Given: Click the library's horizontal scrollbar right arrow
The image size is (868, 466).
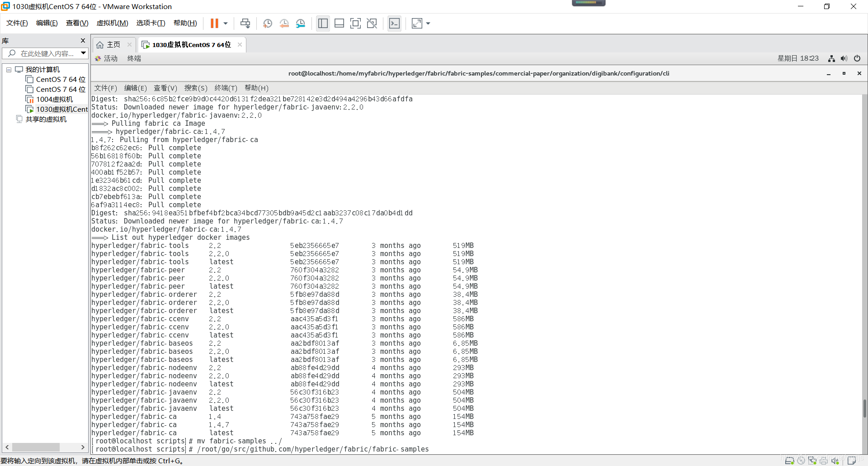Looking at the screenshot, I should tap(83, 447).
